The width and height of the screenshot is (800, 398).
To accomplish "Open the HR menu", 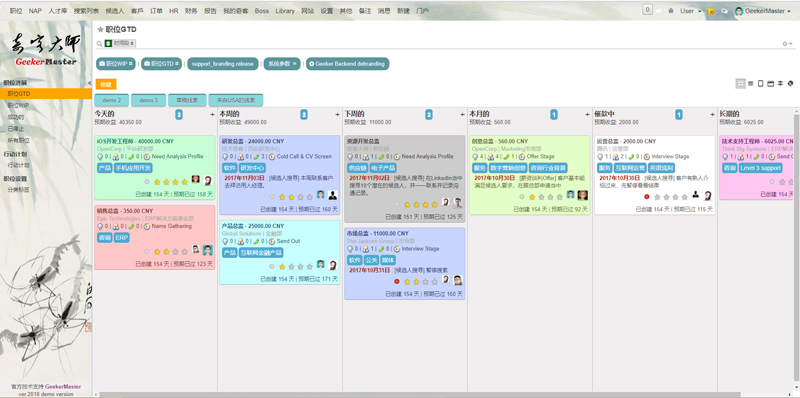I will coord(174,11).
